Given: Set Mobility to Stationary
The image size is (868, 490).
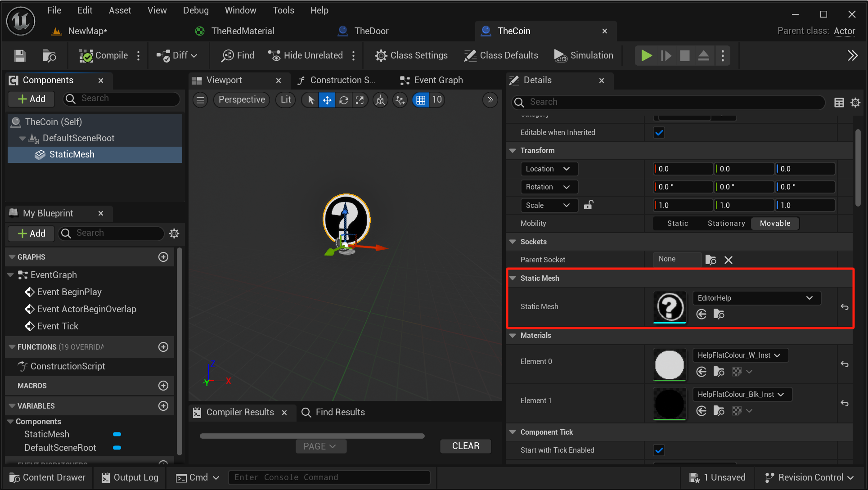Looking at the screenshot, I should 726,224.
